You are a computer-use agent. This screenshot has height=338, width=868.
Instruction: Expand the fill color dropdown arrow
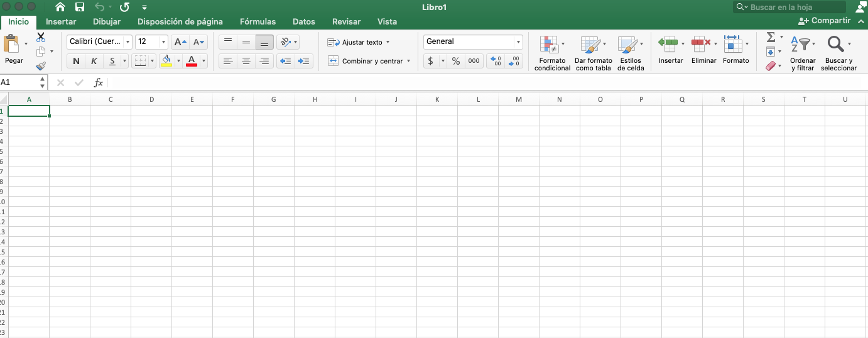coord(178,61)
